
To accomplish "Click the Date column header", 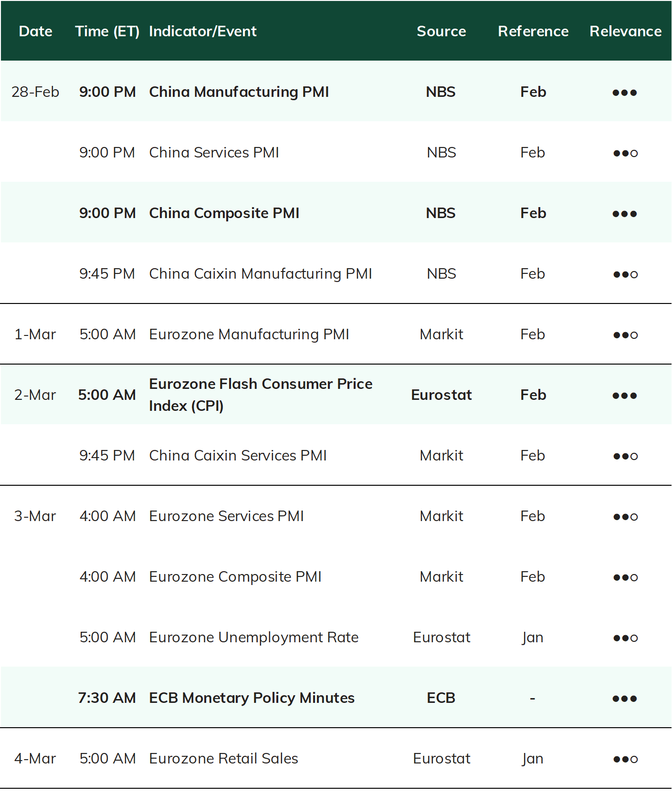I will [x=35, y=31].
